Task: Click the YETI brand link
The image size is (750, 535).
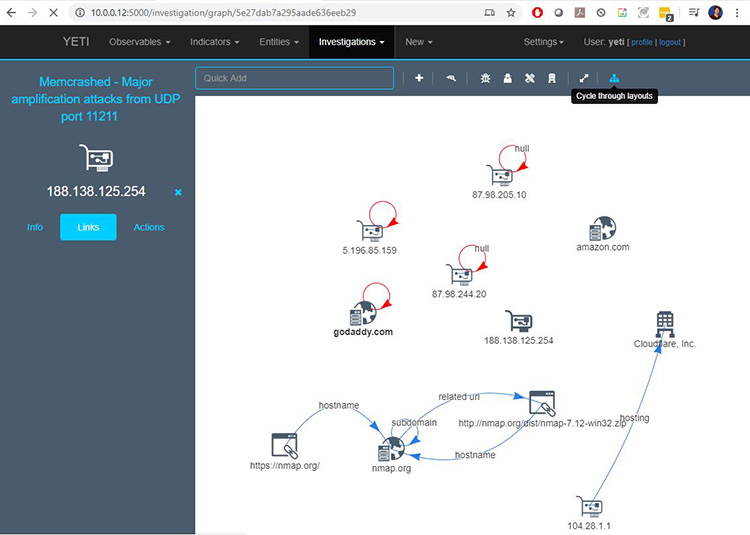Action: point(76,42)
